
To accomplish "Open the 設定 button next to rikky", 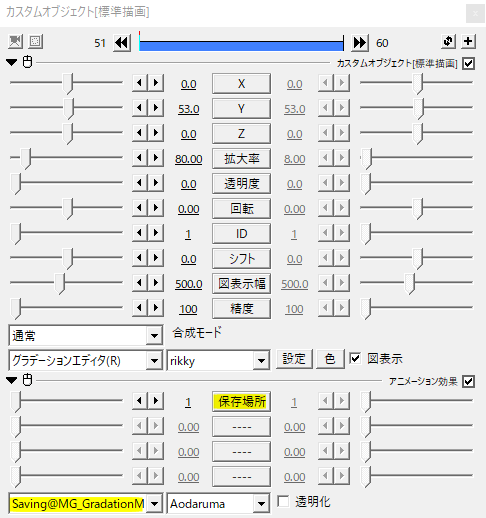I will click(294, 359).
